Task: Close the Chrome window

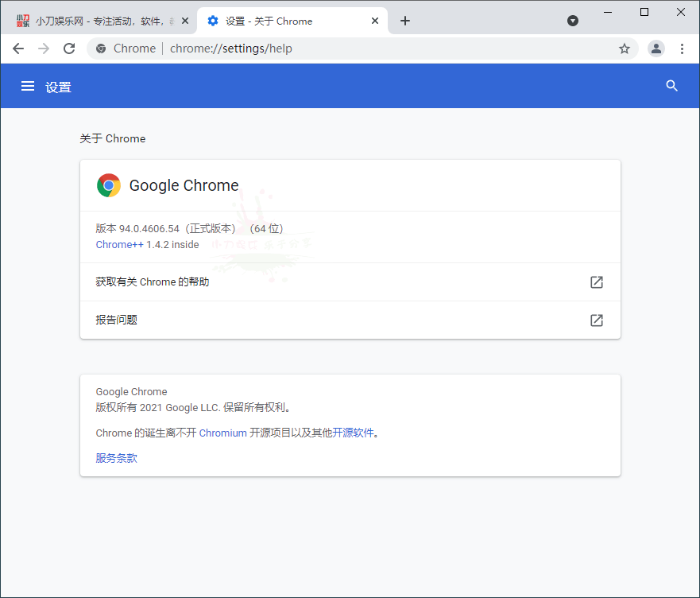Action: pyautogui.click(x=681, y=12)
